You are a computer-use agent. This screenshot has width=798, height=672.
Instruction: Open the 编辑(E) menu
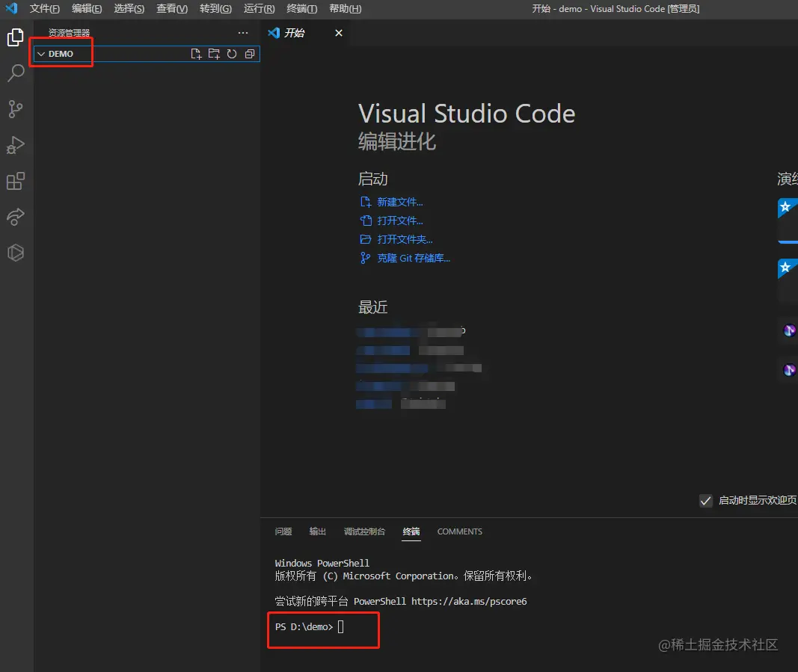coord(87,9)
